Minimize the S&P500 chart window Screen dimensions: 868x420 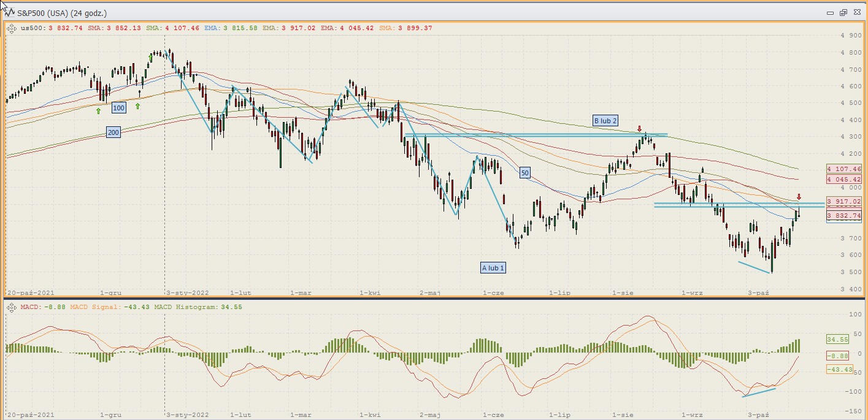tap(830, 12)
